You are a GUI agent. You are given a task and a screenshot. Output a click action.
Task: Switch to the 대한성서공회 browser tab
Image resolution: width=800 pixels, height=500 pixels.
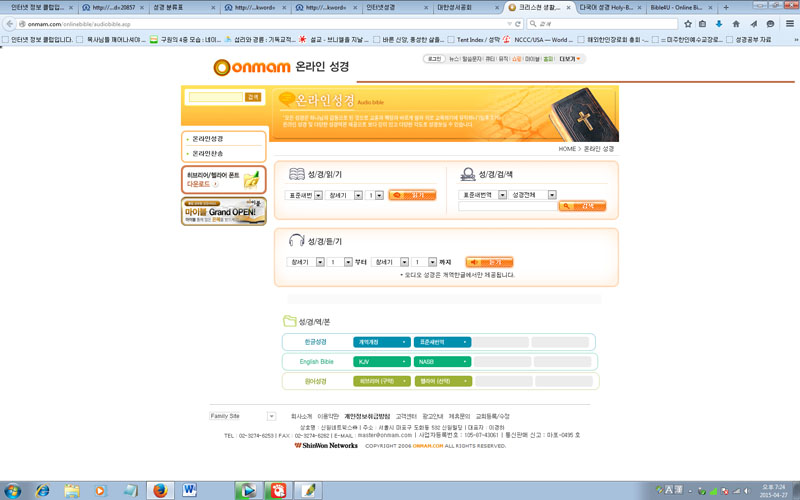[463, 7]
